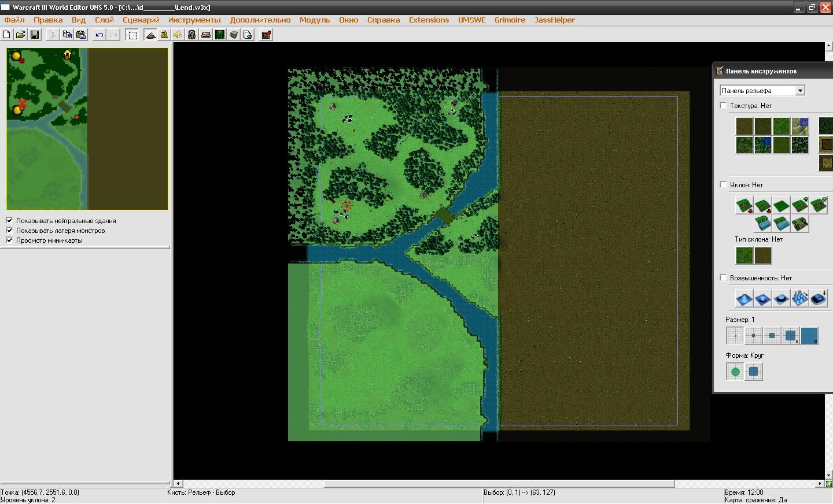
Task: Open the Trigger Editor letter 'a' icon
Action: point(164,35)
